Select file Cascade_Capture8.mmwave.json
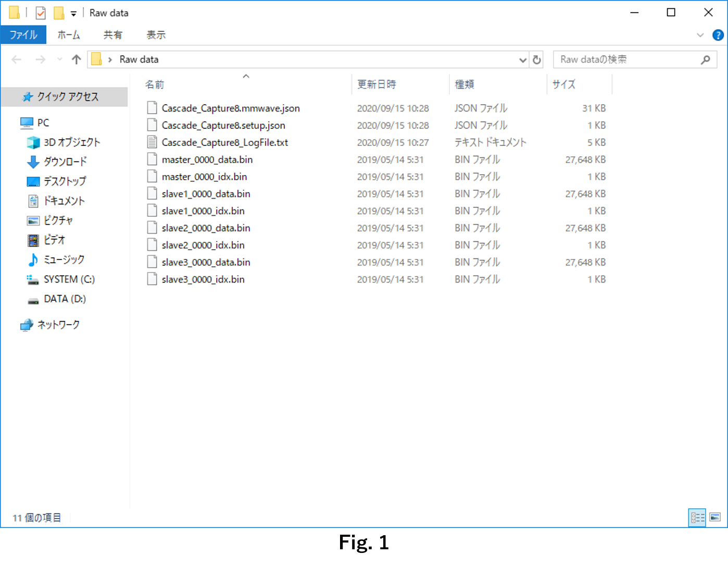 231,108
